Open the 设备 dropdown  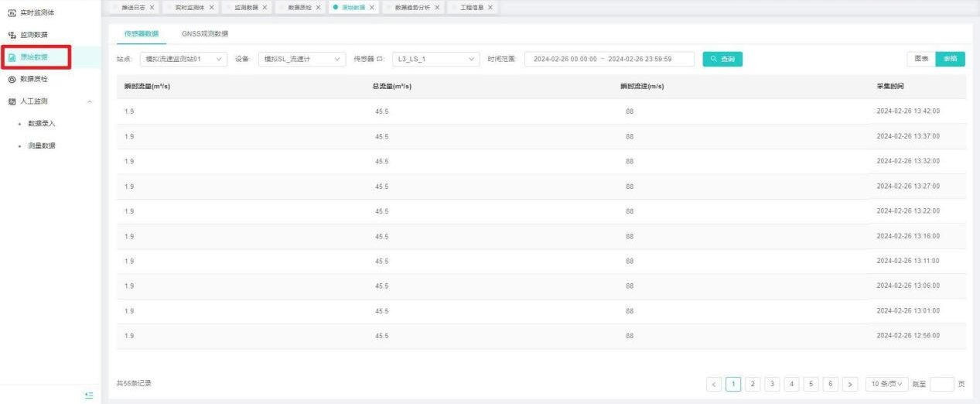302,59
